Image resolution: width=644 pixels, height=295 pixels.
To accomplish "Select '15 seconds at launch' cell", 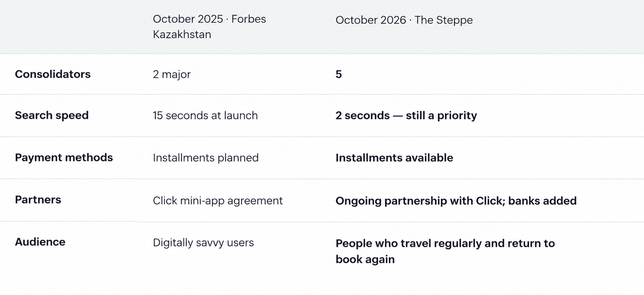I will pyautogui.click(x=205, y=116).
